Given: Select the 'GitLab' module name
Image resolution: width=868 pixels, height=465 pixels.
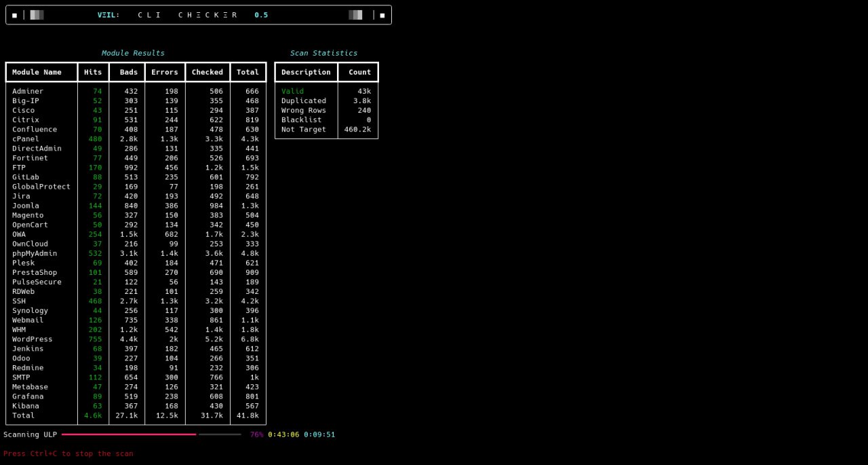Looking at the screenshot, I should pos(26,176).
